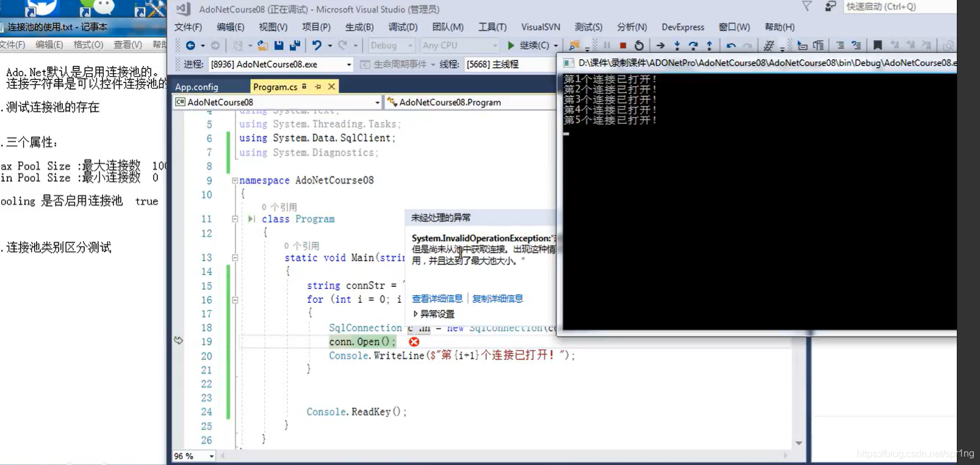Screen dimensions: 980x465
Task: Open the 编辑(E) menu in Notepad
Action: tap(49, 45)
